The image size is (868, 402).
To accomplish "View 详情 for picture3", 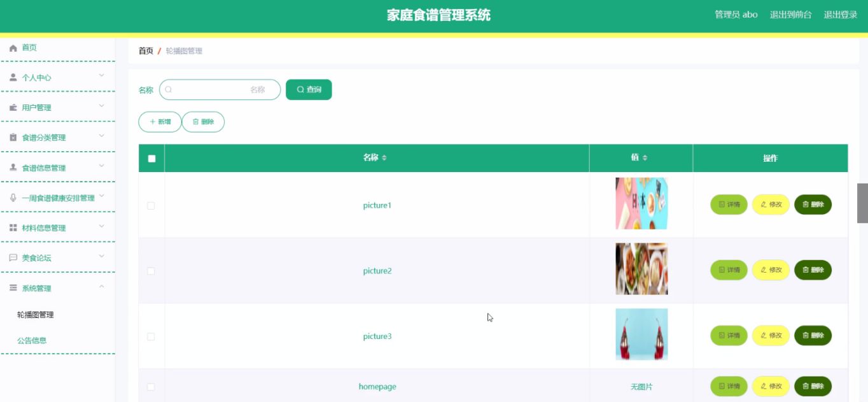I will pyautogui.click(x=729, y=336).
